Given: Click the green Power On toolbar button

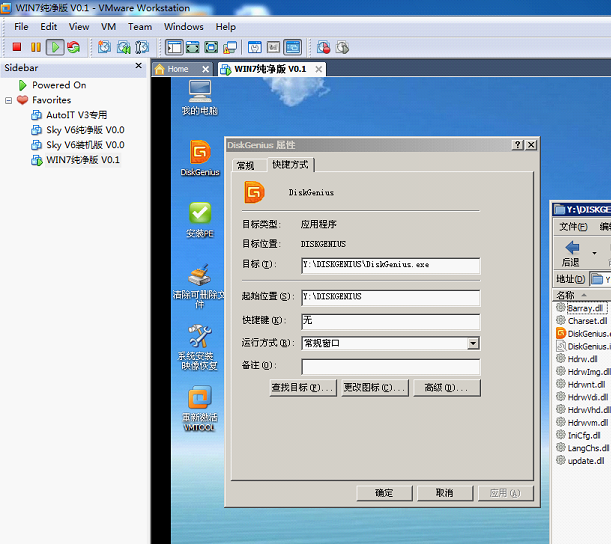Looking at the screenshot, I should pos(55,47).
